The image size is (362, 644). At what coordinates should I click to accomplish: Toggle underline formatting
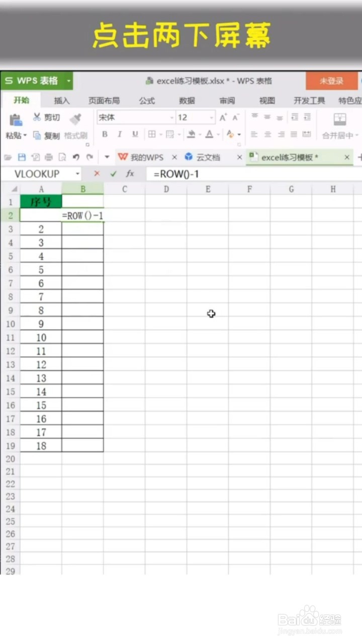[x=135, y=134]
